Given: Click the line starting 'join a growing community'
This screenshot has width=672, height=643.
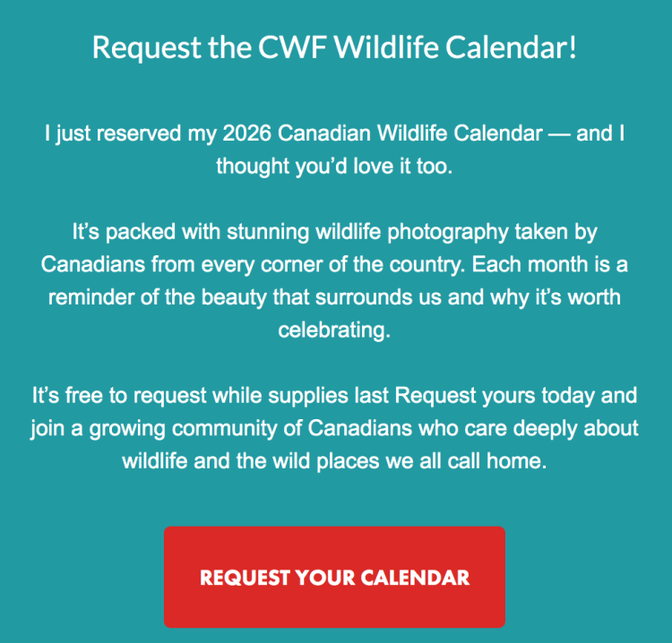Looking at the screenshot, I should point(334,428).
